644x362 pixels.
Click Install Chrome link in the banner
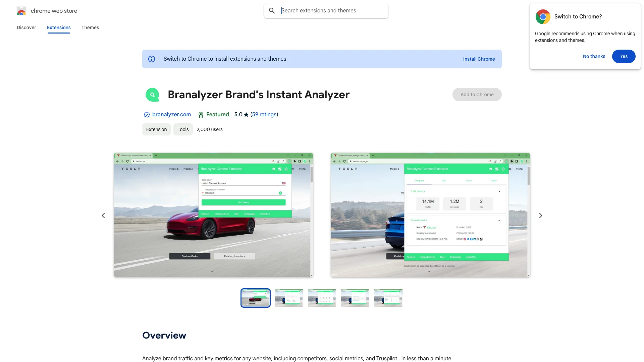point(479,59)
